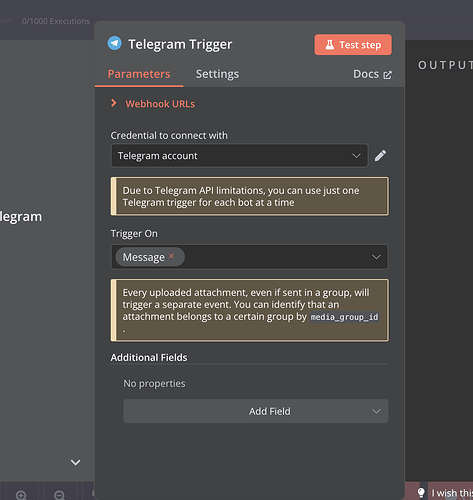The image size is (473, 500).
Task: Click the lightbulb feedback icon
Action: pos(421,493)
